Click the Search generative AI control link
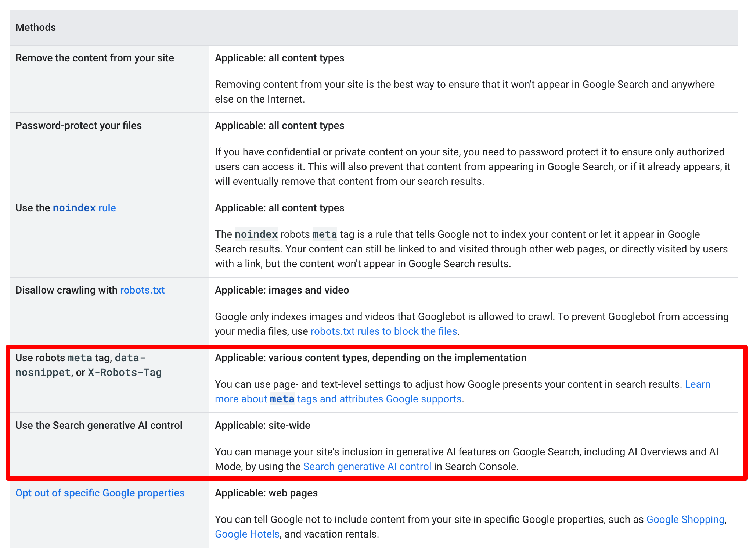 pyautogui.click(x=367, y=467)
